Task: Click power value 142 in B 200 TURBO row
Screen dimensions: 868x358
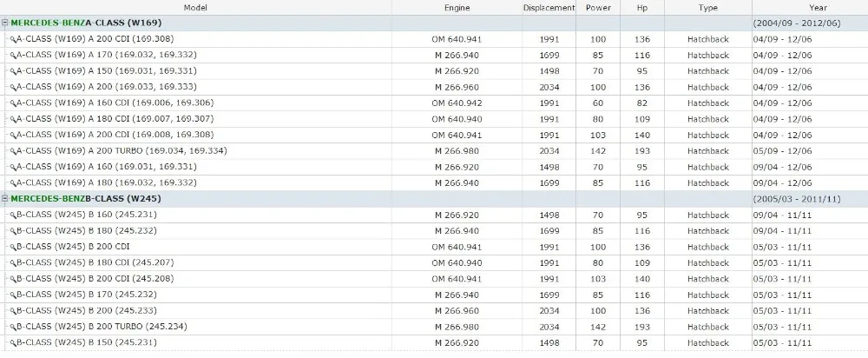Action: pos(598,327)
